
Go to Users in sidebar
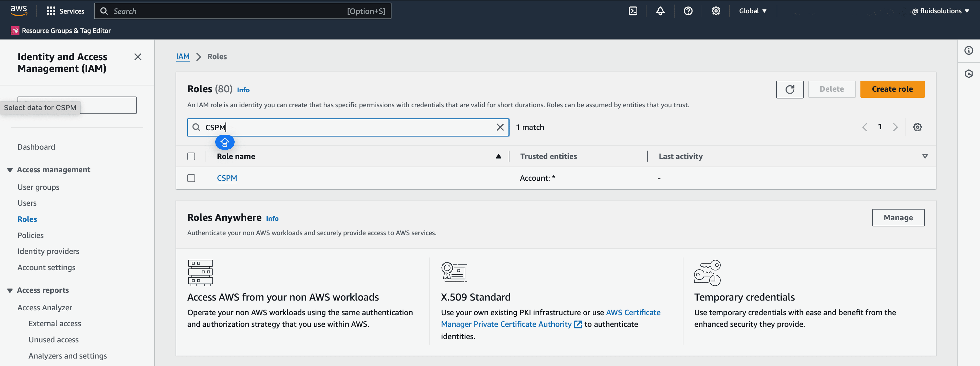pyautogui.click(x=27, y=203)
